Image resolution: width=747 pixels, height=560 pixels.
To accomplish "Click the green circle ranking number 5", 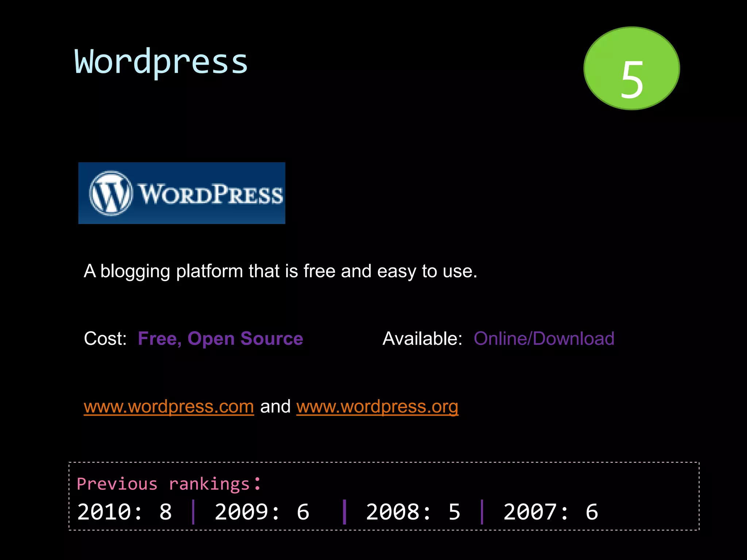I will [632, 68].
